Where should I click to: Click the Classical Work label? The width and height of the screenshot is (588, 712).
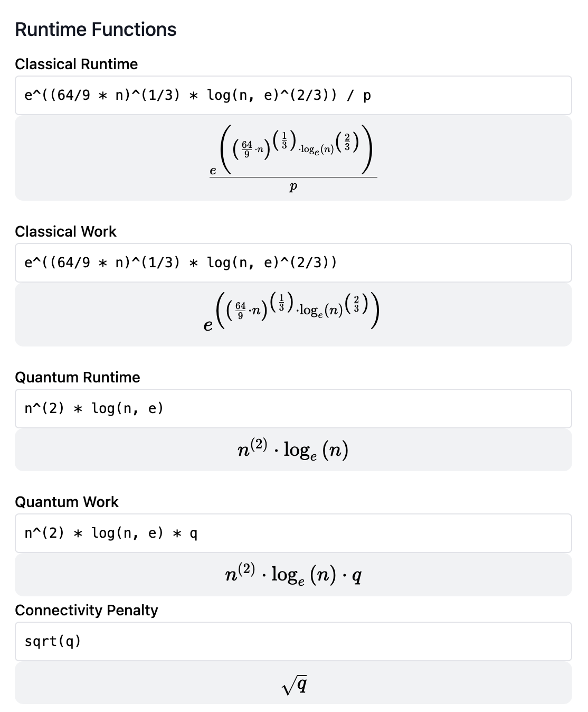coord(65,232)
